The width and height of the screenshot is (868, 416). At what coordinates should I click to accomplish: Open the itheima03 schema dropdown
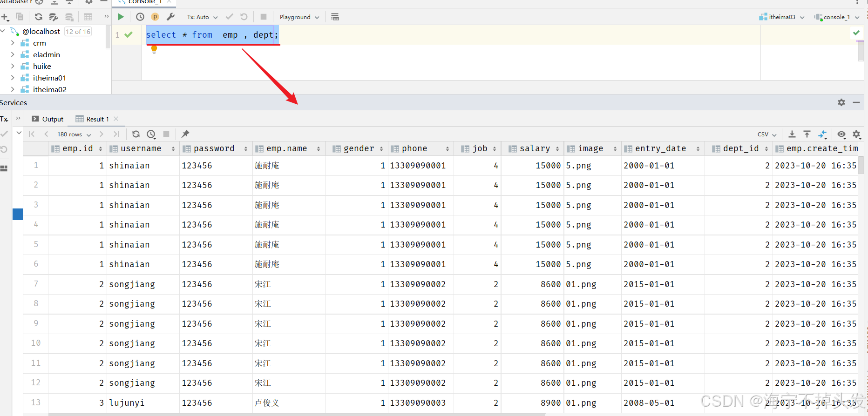coord(782,17)
